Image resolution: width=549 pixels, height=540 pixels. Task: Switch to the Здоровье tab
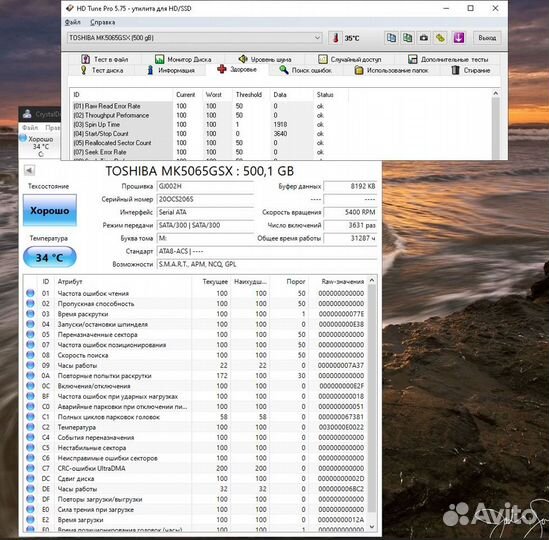(x=237, y=69)
